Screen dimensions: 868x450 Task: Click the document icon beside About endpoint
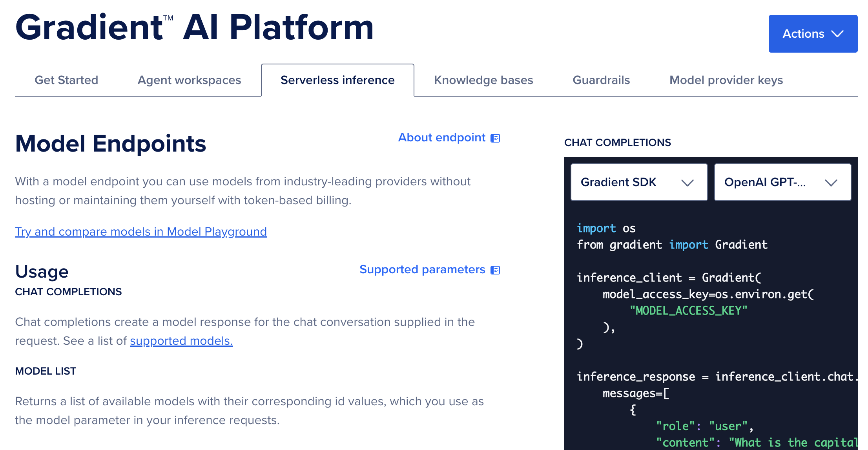pyautogui.click(x=496, y=138)
